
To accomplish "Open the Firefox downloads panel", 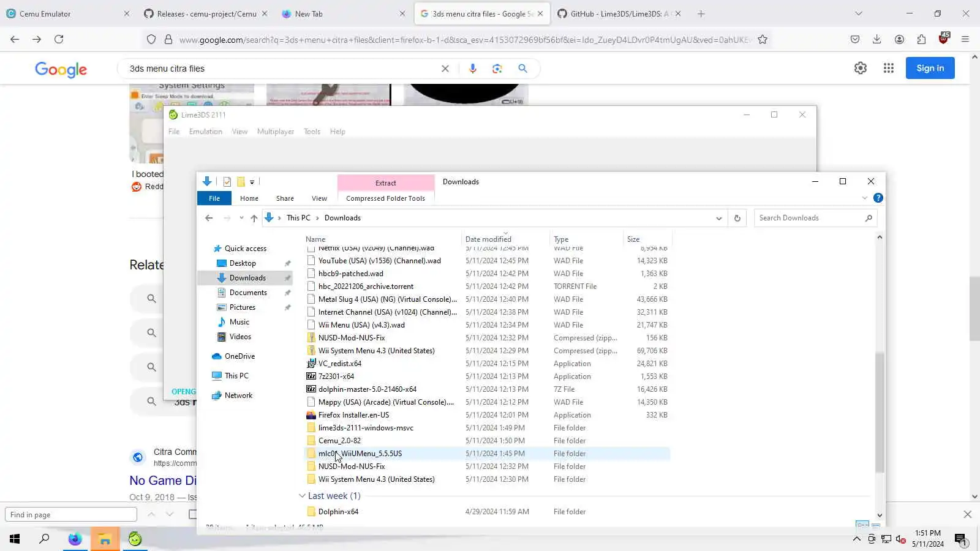I will [x=877, y=39].
